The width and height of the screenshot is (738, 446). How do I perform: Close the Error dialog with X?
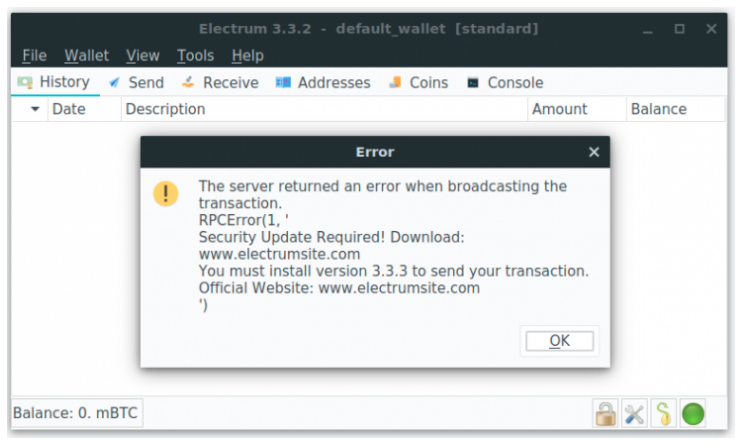pyautogui.click(x=594, y=152)
